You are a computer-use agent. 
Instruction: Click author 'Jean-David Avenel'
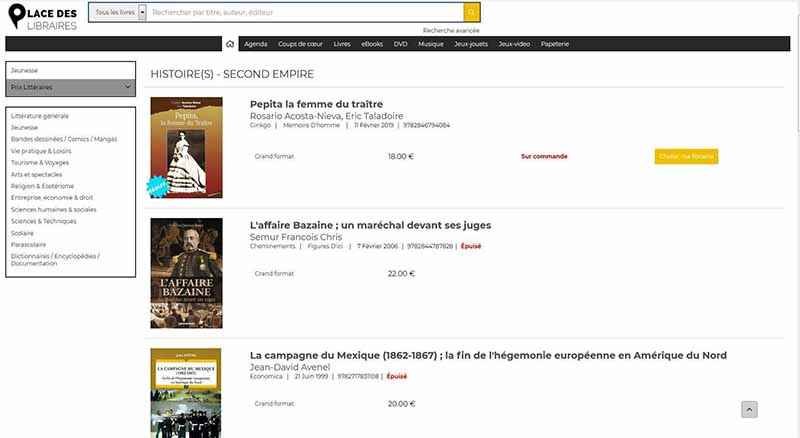(x=290, y=367)
